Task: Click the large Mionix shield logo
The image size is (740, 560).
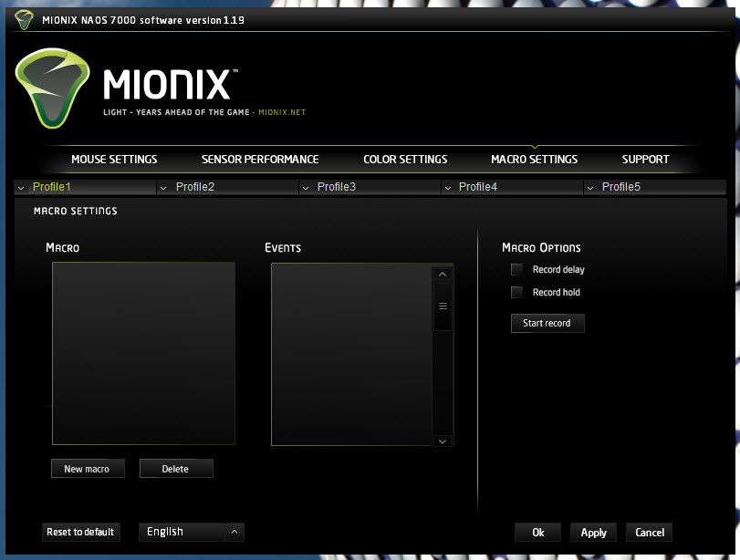Action: [52, 88]
